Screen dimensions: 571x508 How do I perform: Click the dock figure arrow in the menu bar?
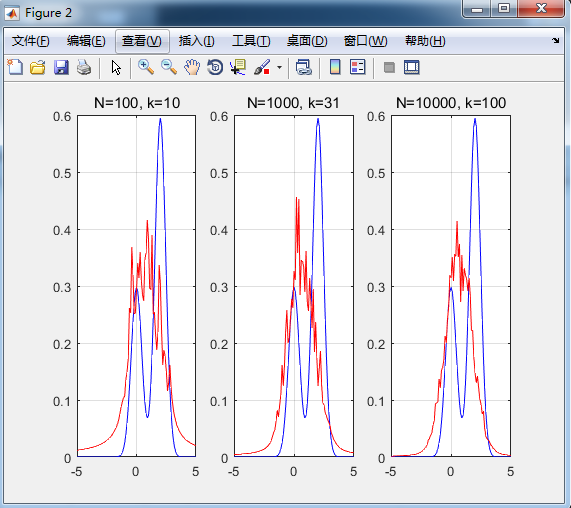(x=555, y=40)
